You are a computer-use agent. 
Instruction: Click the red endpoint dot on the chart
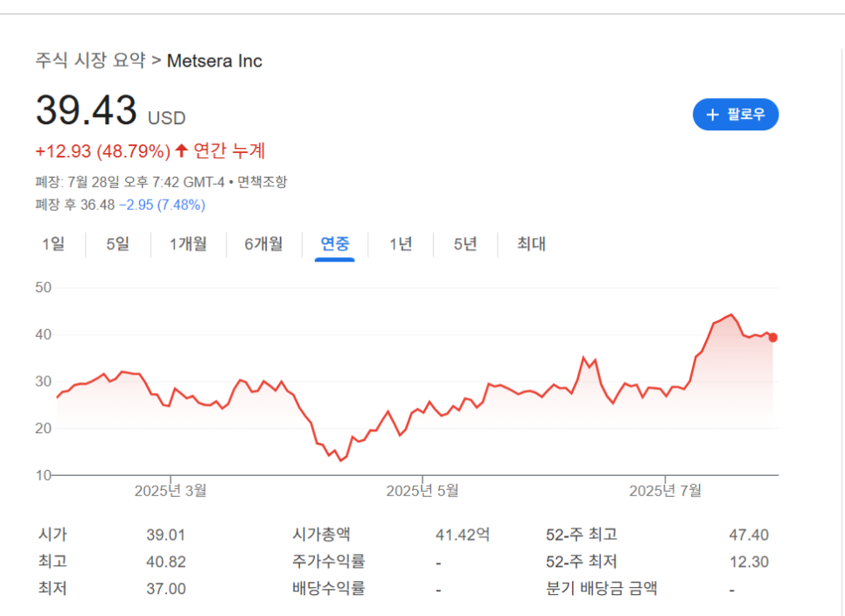[x=772, y=338]
